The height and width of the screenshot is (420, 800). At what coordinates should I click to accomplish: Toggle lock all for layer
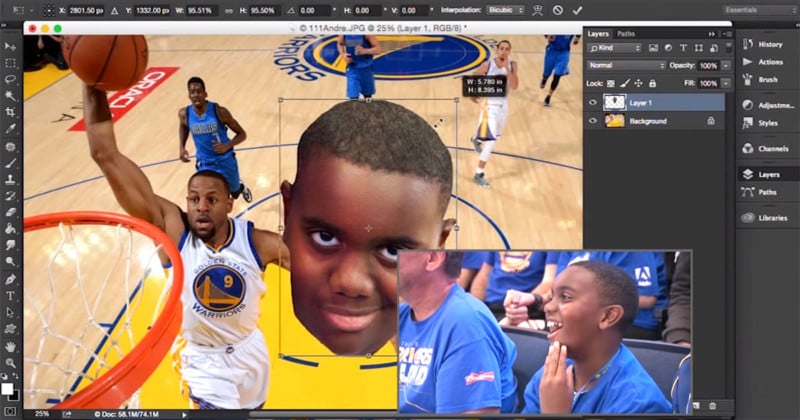click(x=652, y=83)
